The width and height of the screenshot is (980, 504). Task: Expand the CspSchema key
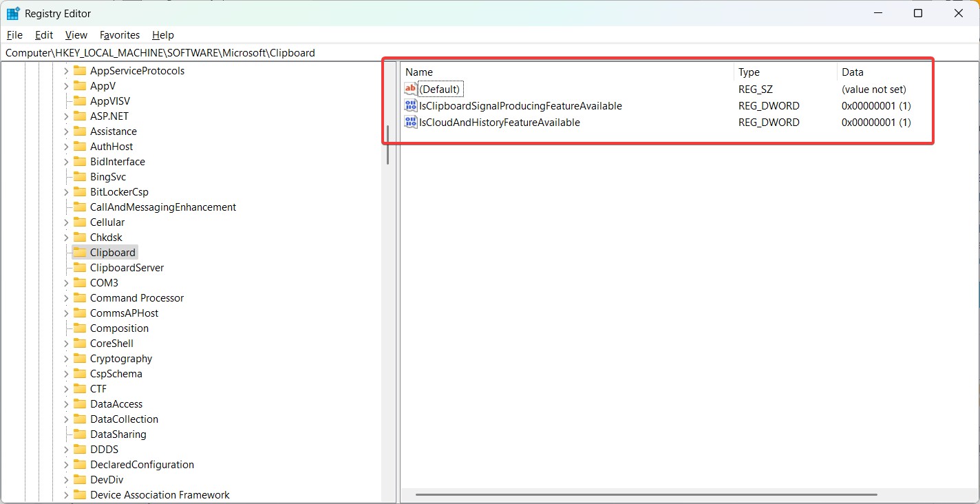pyautogui.click(x=66, y=373)
